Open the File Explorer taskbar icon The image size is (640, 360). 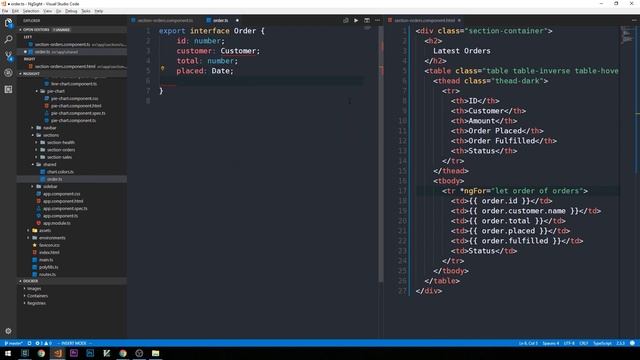156,353
